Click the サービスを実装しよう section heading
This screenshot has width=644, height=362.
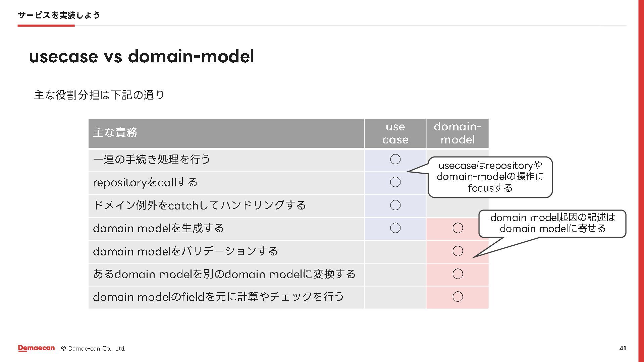pyautogui.click(x=59, y=15)
